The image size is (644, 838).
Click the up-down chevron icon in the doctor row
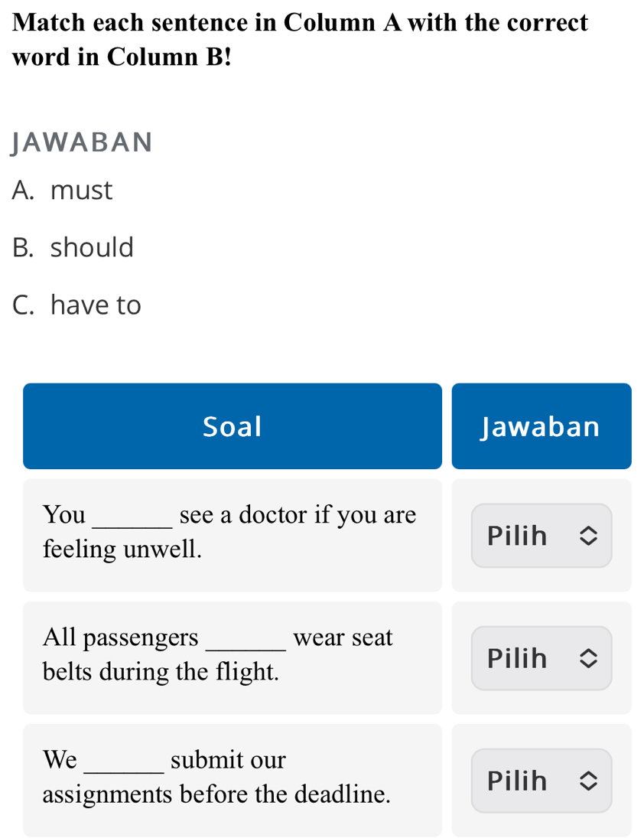[587, 536]
